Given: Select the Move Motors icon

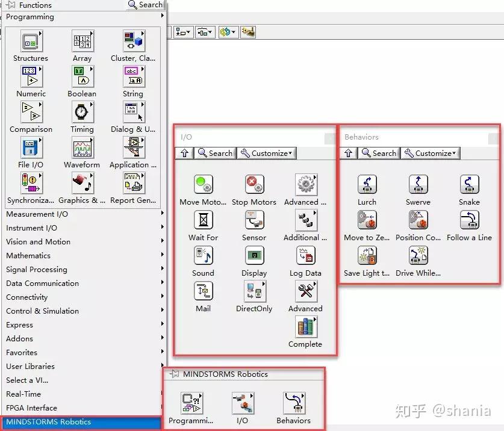Looking at the screenshot, I should coord(203,185).
